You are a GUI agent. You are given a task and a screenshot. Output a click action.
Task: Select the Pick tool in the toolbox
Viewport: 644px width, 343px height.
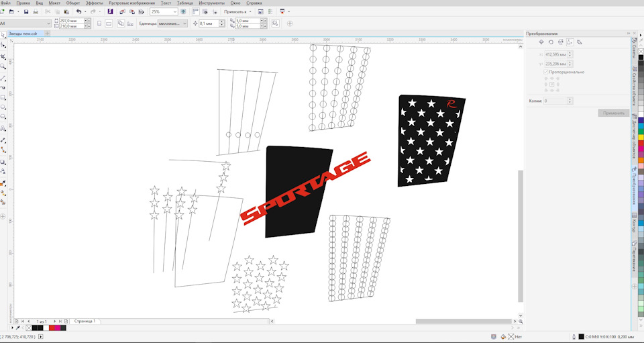tap(3, 35)
